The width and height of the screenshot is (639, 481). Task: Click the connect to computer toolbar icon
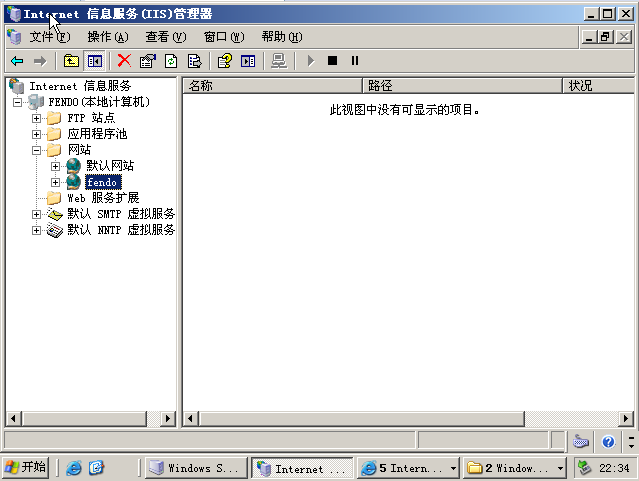pos(279,61)
